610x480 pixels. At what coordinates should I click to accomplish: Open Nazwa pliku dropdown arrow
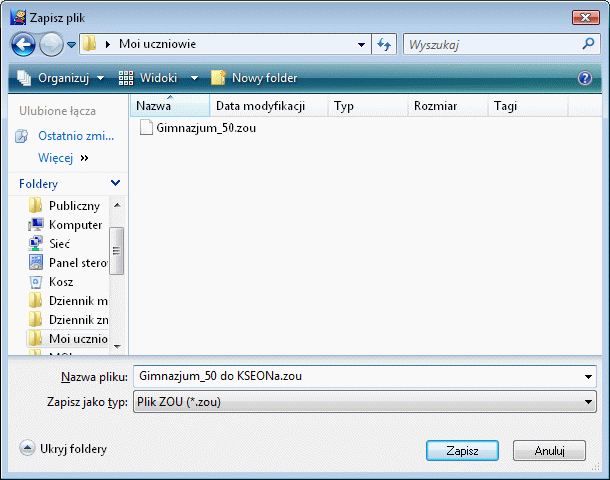click(588, 377)
